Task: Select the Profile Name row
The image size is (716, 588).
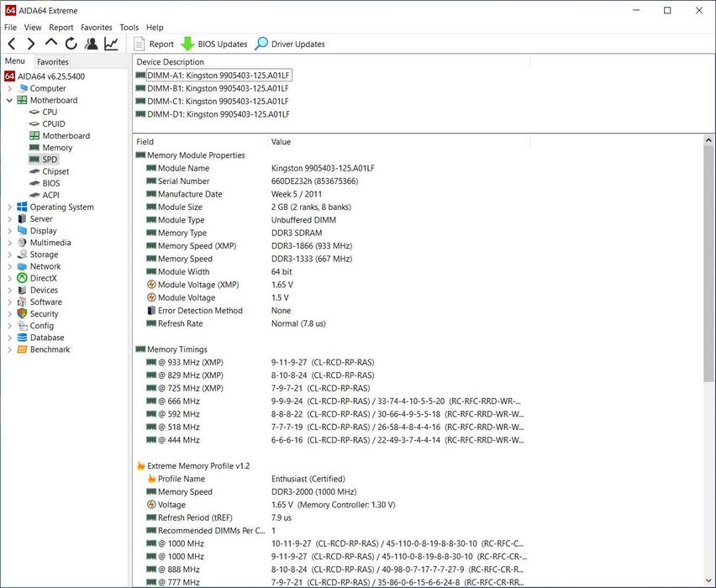Action: coord(332,479)
